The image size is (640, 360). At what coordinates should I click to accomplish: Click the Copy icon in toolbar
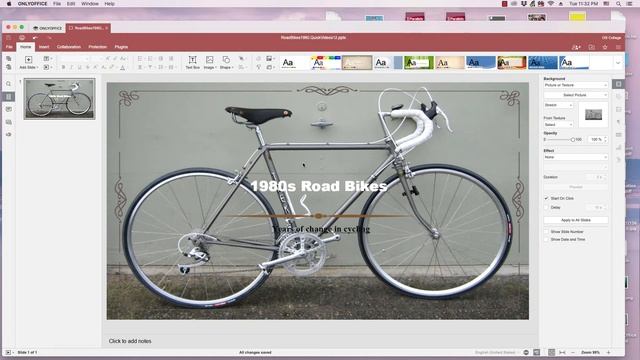coord(9,59)
